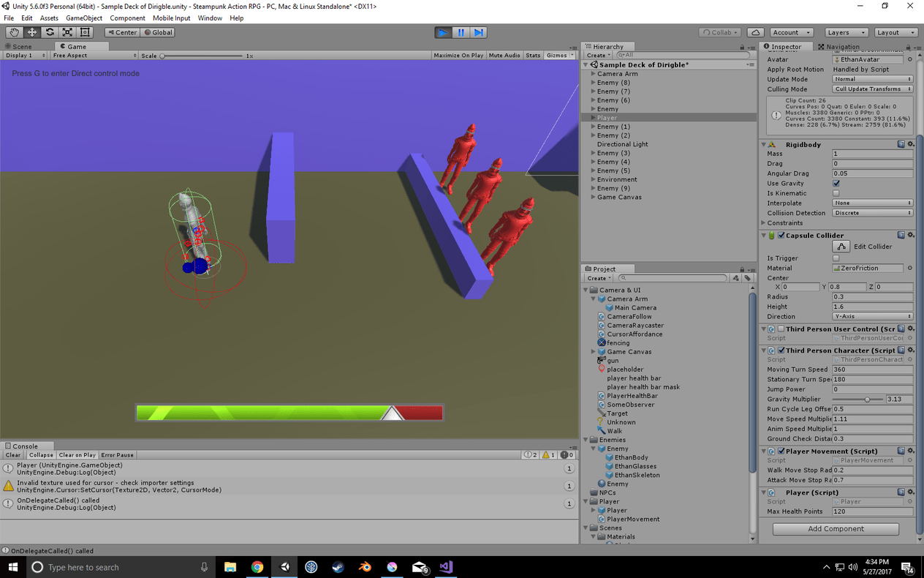Viewport: 924px width, 578px height.
Task: Click the Add Component button
Action: 835,528
